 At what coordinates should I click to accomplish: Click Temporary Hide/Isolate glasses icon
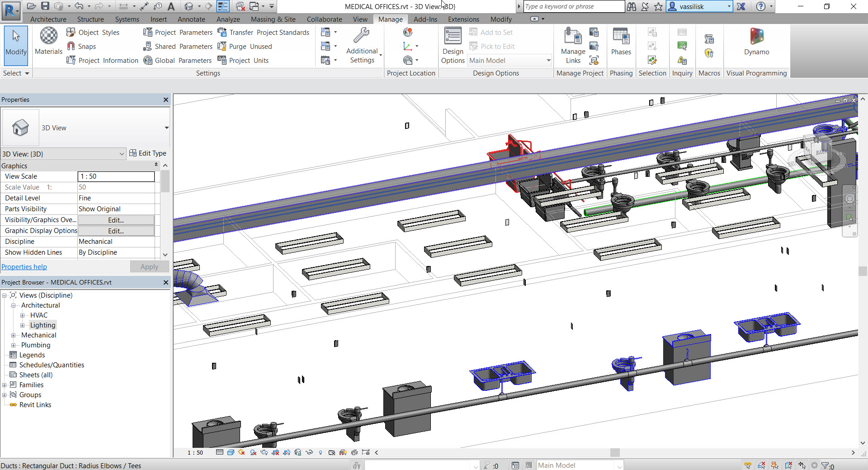pos(309,452)
